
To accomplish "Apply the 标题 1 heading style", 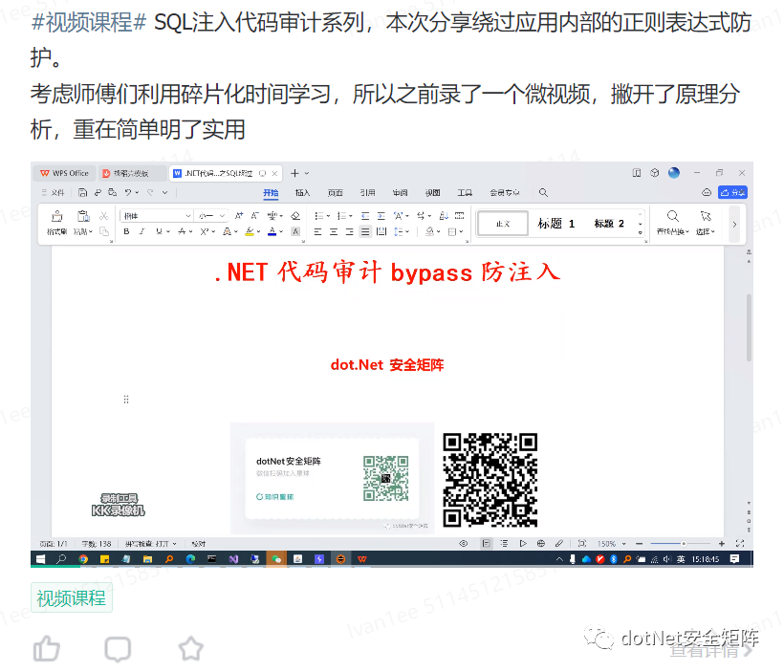I will click(556, 224).
